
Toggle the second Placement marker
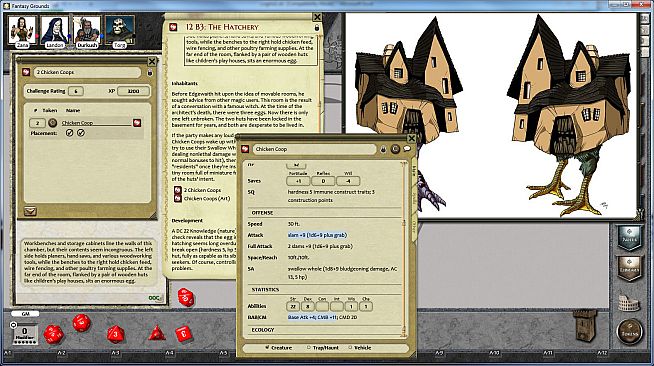pyautogui.click(x=81, y=133)
